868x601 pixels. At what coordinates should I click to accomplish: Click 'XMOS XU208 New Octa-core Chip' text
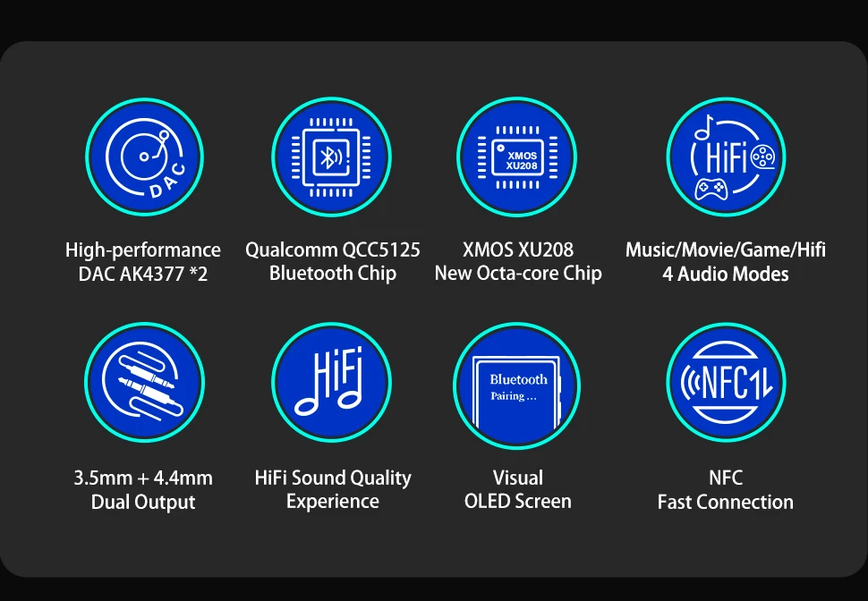point(518,261)
